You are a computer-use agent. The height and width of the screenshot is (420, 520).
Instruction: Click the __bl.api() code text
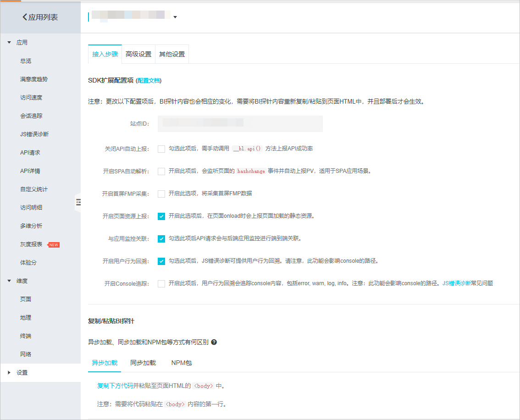pyautogui.click(x=247, y=149)
